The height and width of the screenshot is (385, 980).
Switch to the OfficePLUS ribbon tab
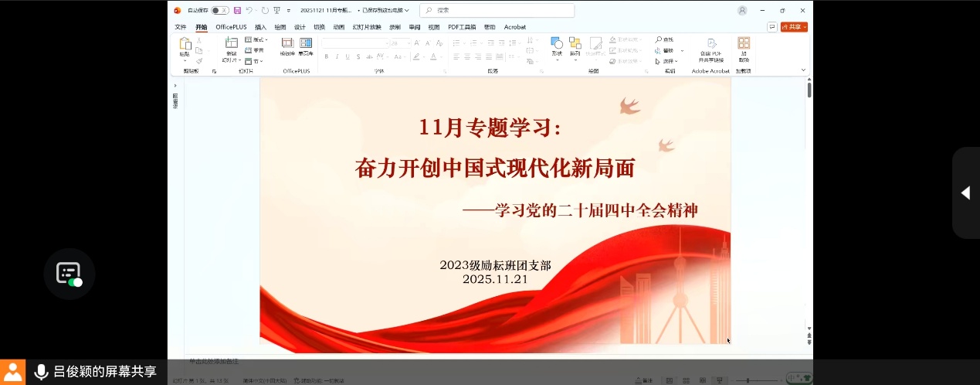click(x=231, y=27)
